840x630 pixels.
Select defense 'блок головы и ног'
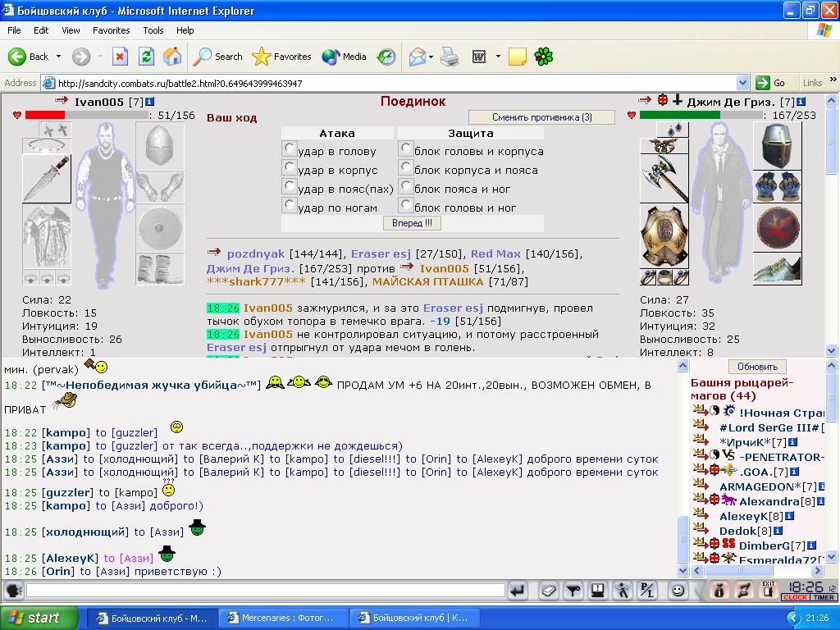tap(406, 204)
